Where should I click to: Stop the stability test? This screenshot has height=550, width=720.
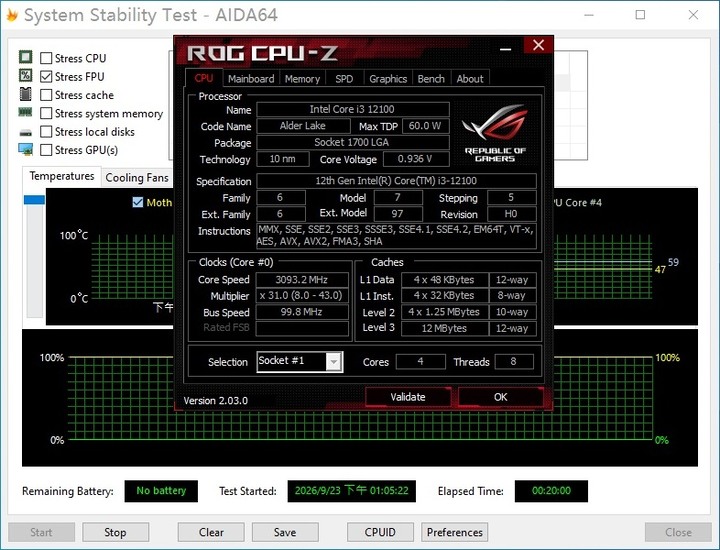coord(115,533)
